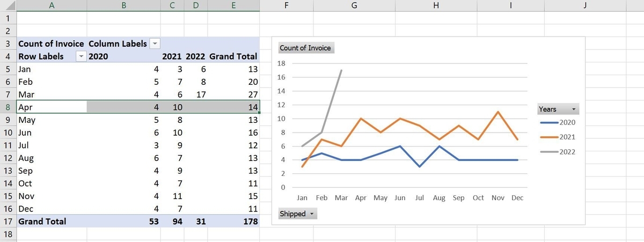Select column header G

354,6
